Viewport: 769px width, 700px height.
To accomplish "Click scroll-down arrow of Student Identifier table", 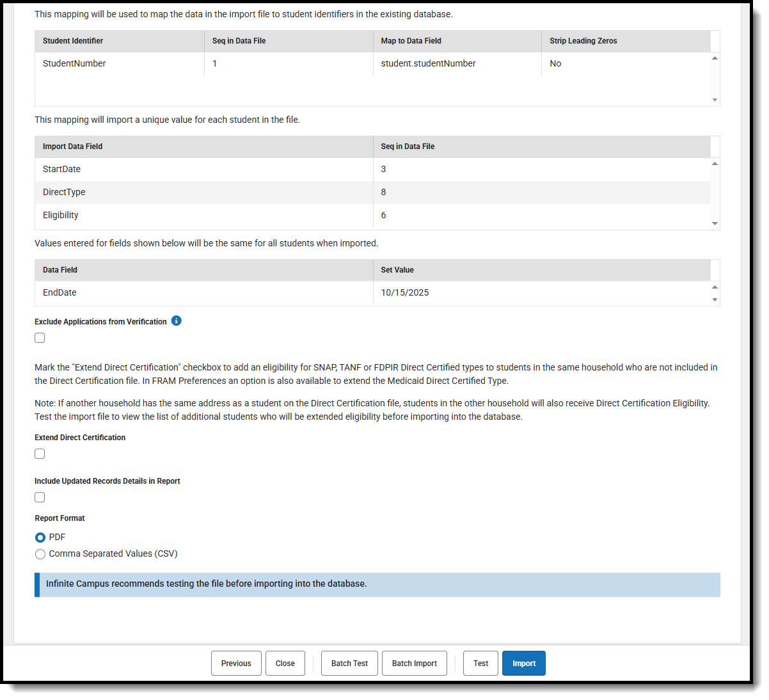I will 715,100.
